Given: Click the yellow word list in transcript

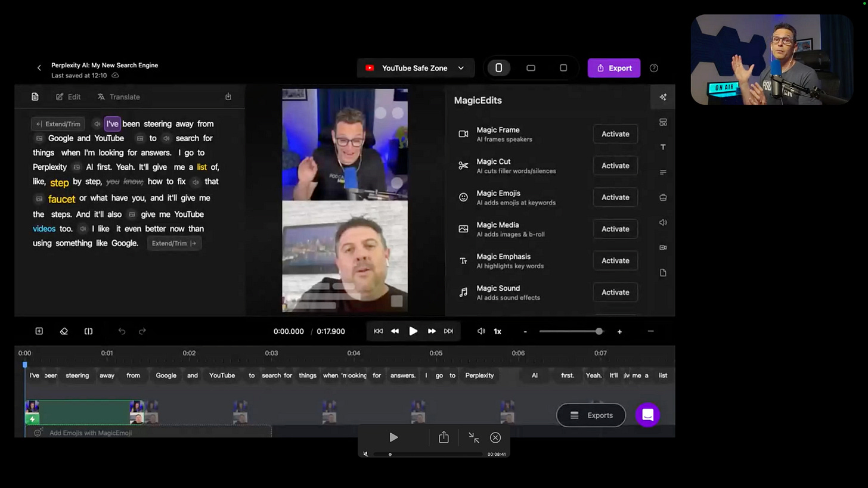Looking at the screenshot, I should click(201, 167).
